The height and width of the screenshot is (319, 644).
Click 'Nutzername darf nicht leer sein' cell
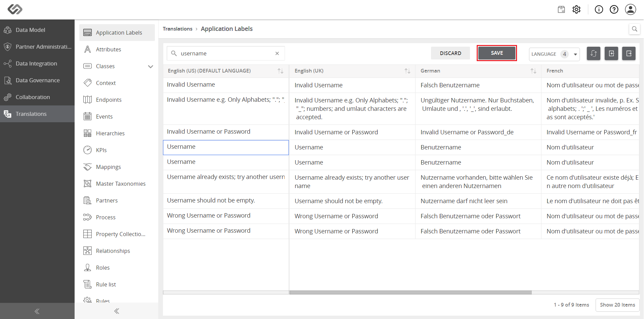478,201
